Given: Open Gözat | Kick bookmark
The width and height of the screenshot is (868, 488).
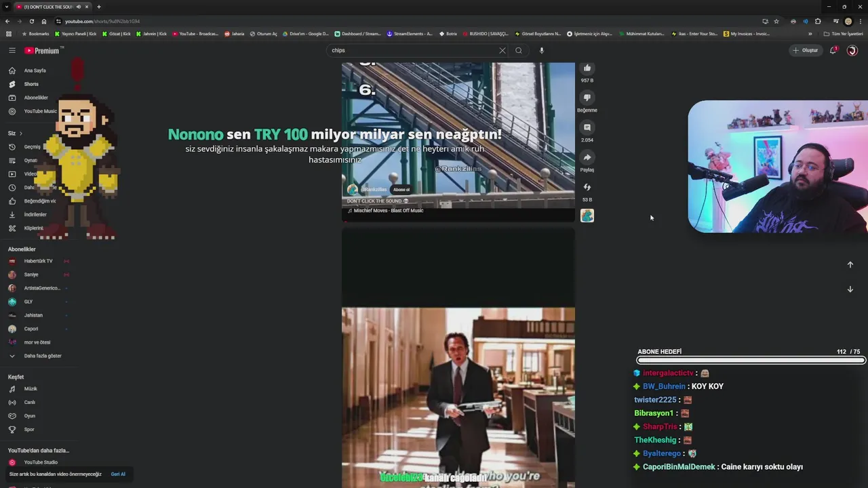Looking at the screenshot, I should [116, 33].
